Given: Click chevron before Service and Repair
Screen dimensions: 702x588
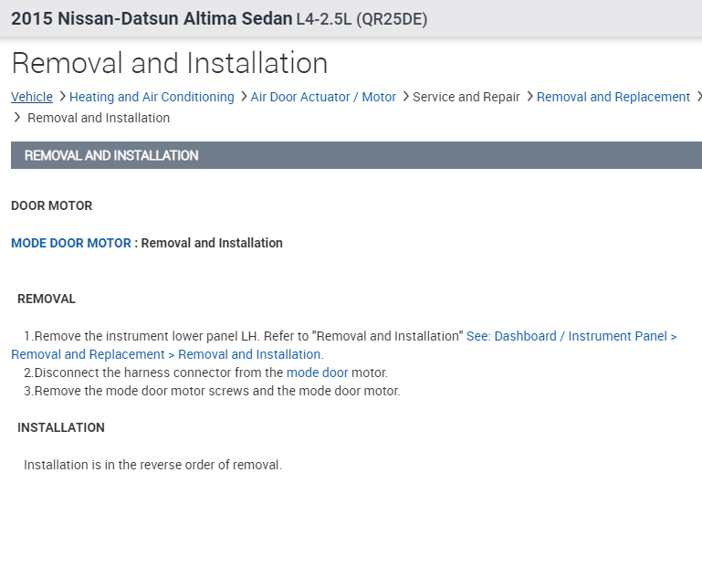Looking at the screenshot, I should click(405, 97).
